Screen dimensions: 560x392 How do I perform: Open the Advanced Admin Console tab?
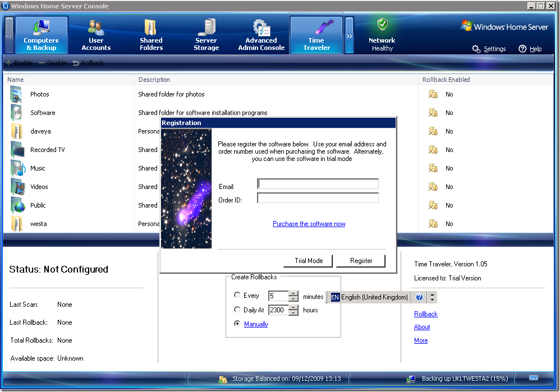tap(261, 35)
